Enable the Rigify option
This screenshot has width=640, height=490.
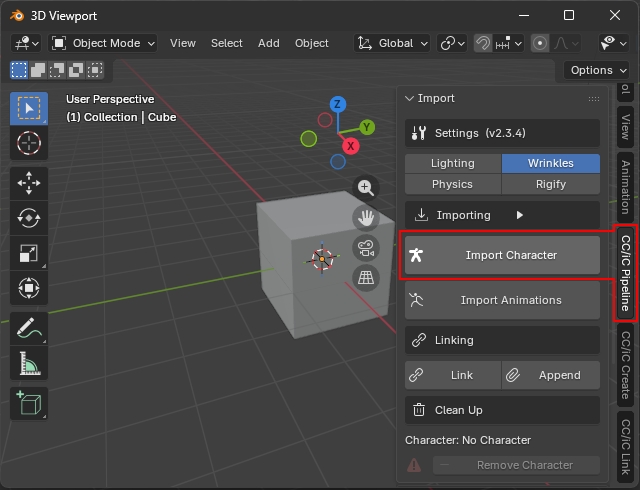click(551, 184)
